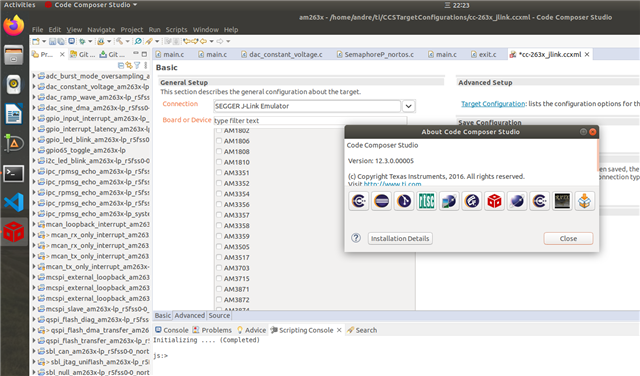The width and height of the screenshot is (640, 376).
Task: Click the orange download box icon in About dialog
Action: coord(584,201)
